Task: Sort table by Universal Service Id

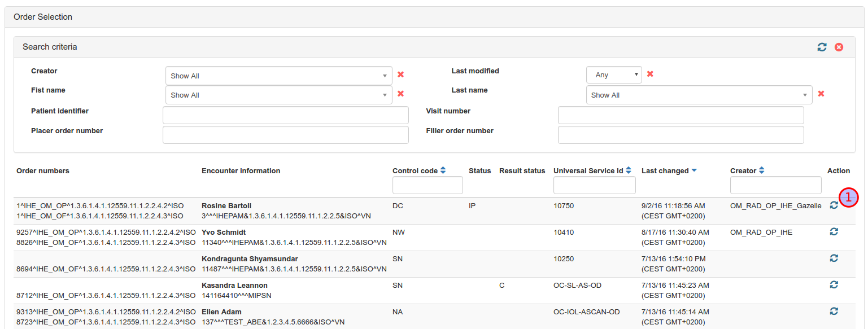Action: (x=629, y=170)
